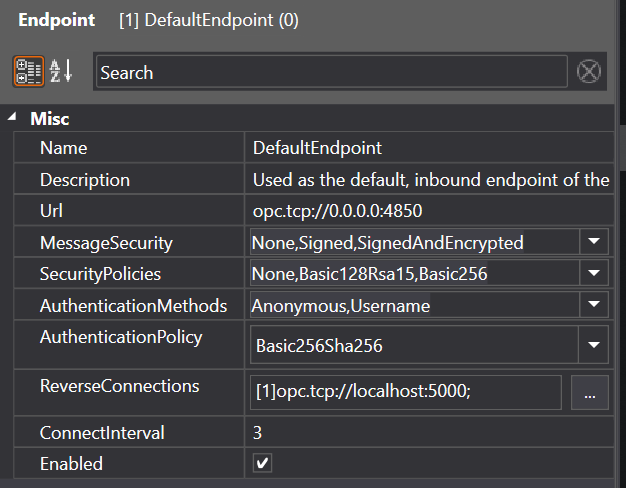Edit the Name field DefaultEndpoint

tap(430, 148)
